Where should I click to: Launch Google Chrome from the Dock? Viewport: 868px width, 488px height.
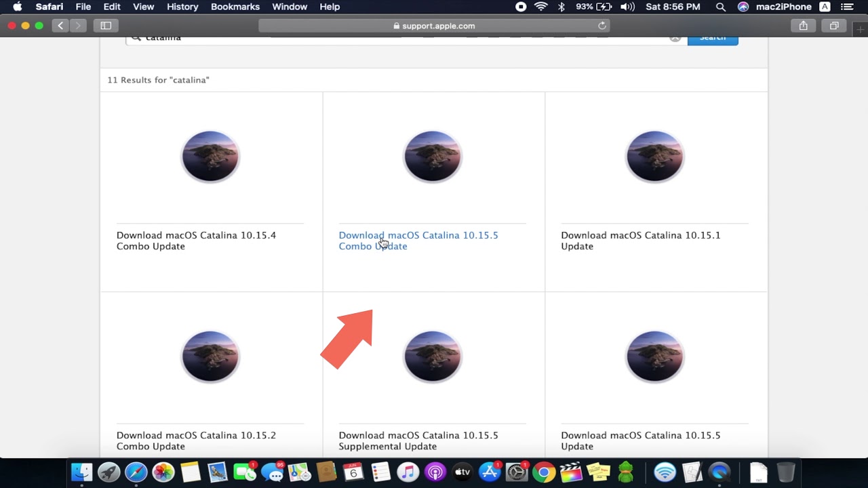click(544, 472)
